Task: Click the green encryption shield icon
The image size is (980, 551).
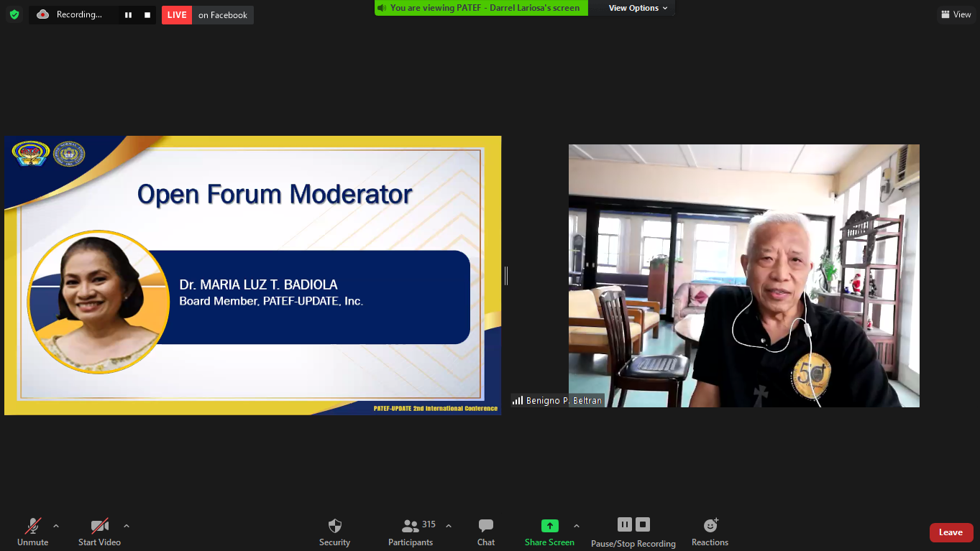Action: (x=14, y=14)
